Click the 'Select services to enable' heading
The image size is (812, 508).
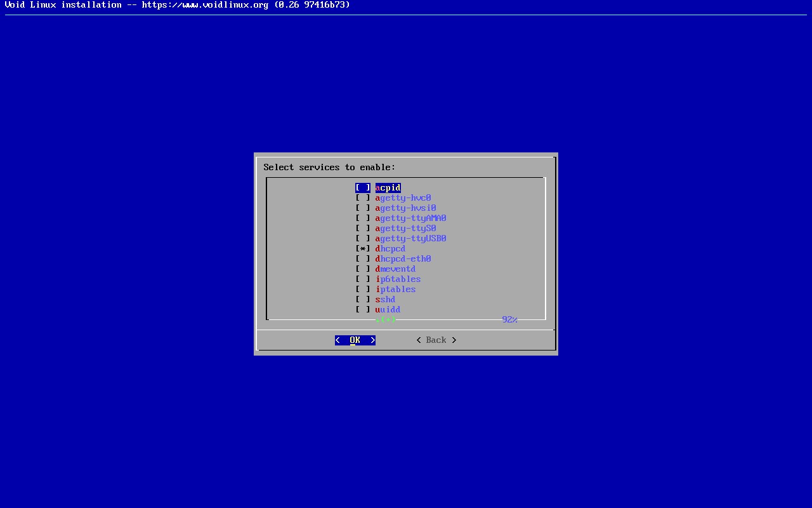pos(329,168)
